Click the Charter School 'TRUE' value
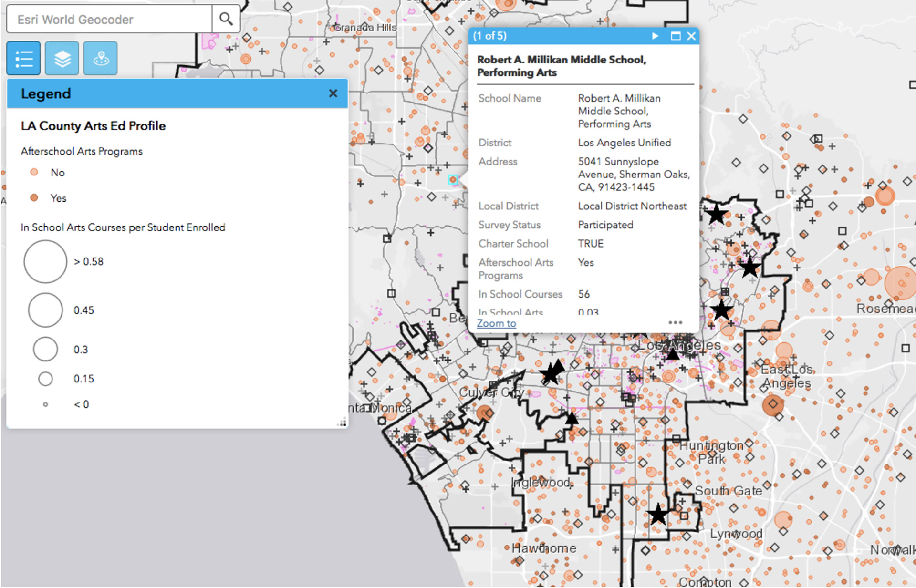Image resolution: width=916 pixels, height=588 pixels. (591, 243)
